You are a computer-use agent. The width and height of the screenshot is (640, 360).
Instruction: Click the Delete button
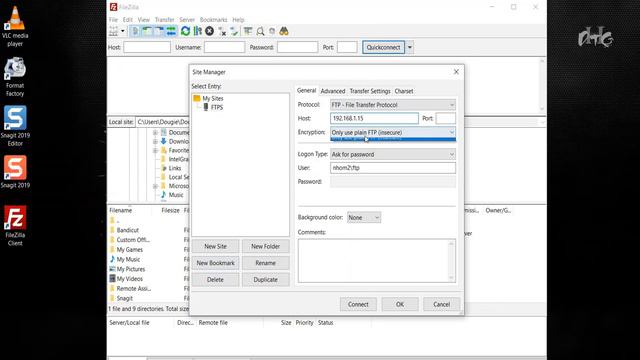coord(215,280)
